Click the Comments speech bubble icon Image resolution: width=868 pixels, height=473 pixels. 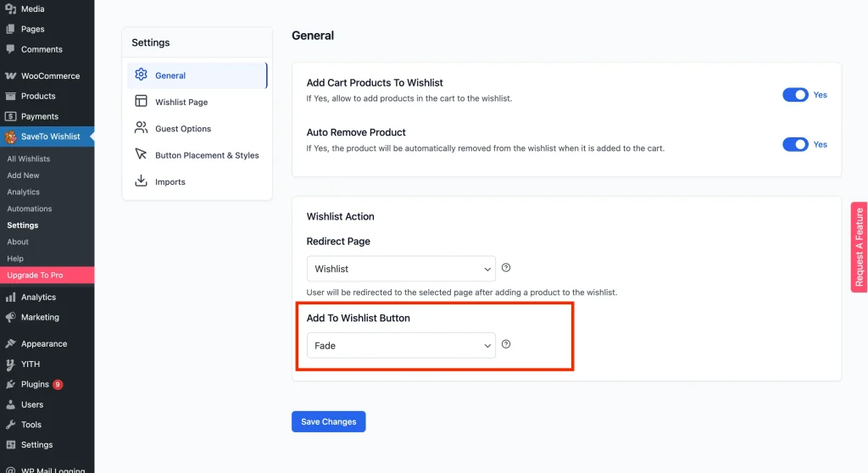[10, 48]
